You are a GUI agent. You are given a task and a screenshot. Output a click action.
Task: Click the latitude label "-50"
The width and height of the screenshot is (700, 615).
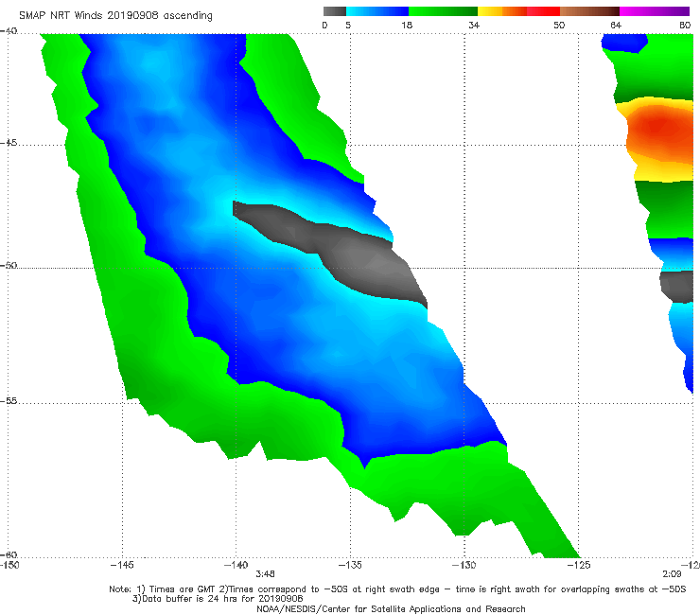(9, 265)
